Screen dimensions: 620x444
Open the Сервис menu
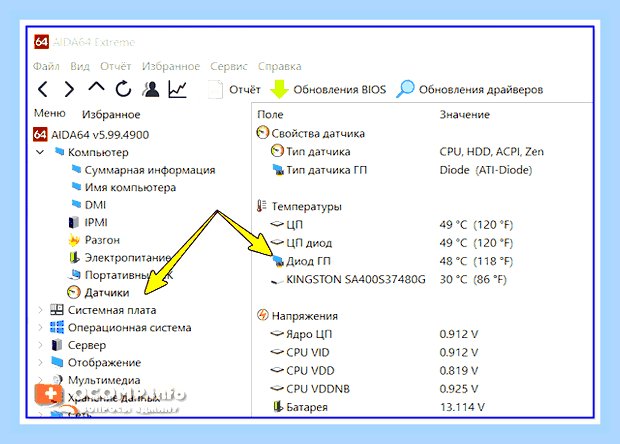point(229,66)
